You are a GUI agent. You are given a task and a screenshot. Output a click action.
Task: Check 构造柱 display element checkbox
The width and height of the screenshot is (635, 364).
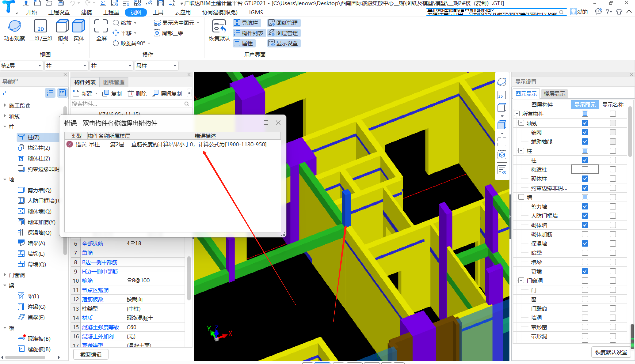click(585, 169)
